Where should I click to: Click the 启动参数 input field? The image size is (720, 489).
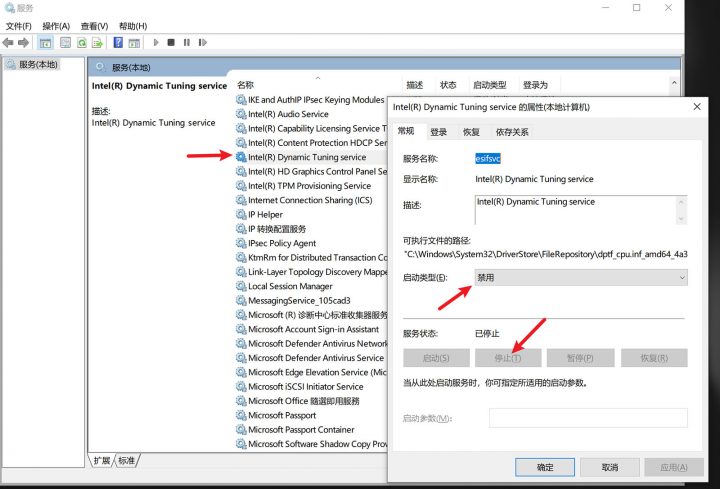(588, 418)
